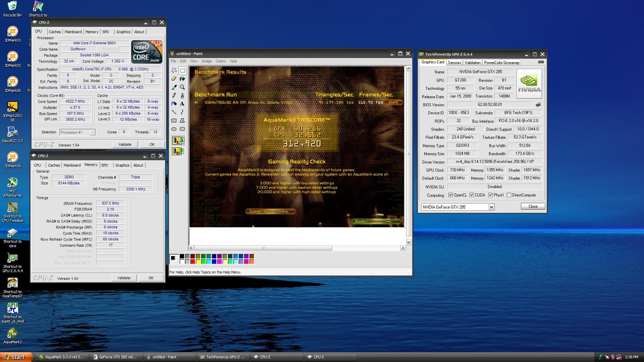The image size is (644, 362).
Task: Pick the yellow color swatch in palette
Action: (198, 262)
